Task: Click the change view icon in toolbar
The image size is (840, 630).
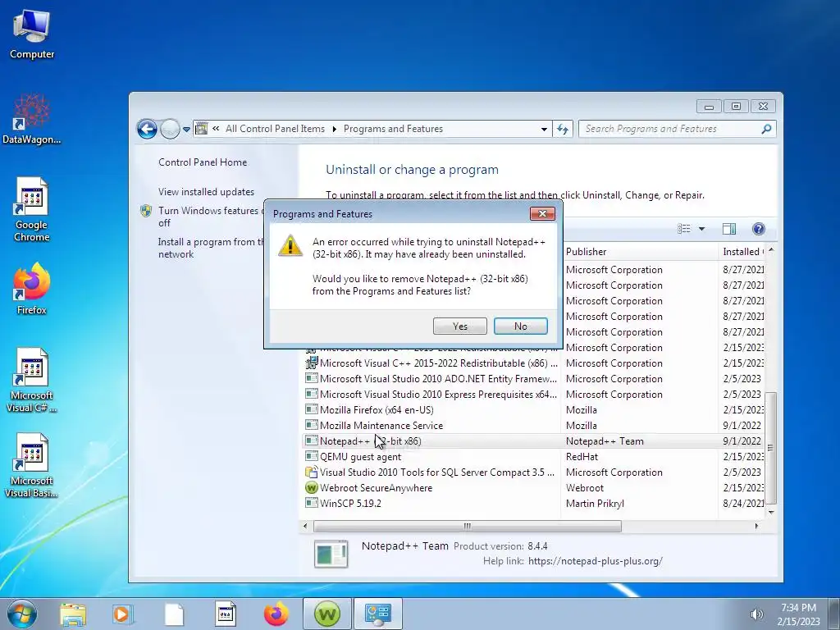Action: 684,229
